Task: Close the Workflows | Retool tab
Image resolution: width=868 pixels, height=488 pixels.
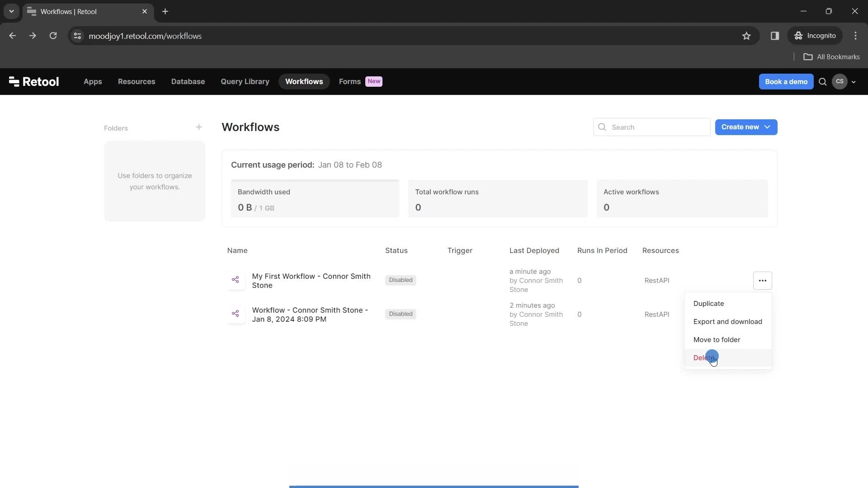Action: 145,11
